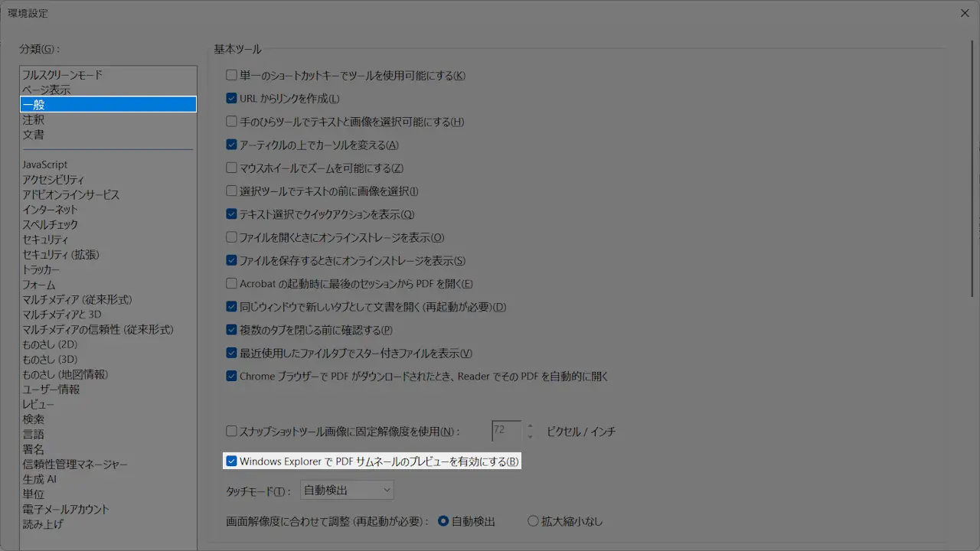The image size is (980, 551).
Task: Select 言語 category
Action: click(x=108, y=434)
